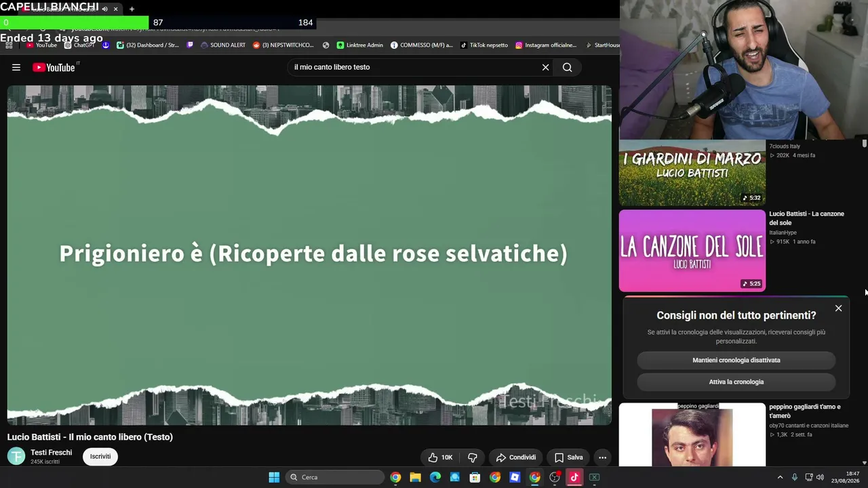
Task: Open the YouTube bookmark
Action: pos(41,45)
